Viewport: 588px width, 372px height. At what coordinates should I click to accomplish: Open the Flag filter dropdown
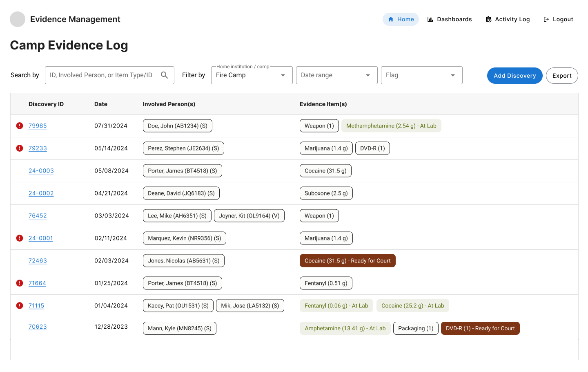[x=422, y=75]
